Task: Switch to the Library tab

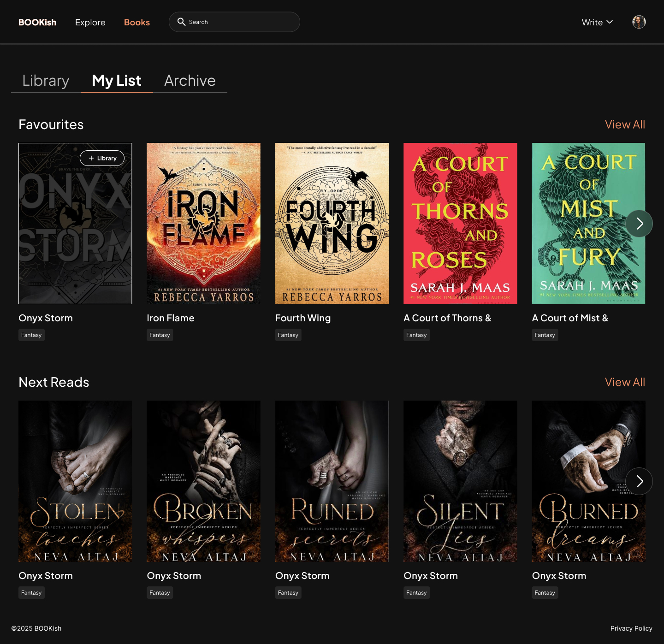Action: (46, 81)
